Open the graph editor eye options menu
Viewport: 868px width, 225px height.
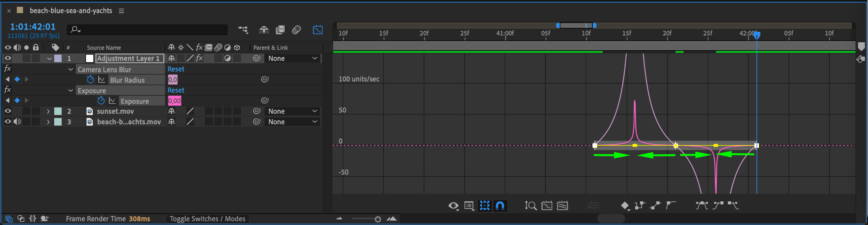[x=453, y=206]
